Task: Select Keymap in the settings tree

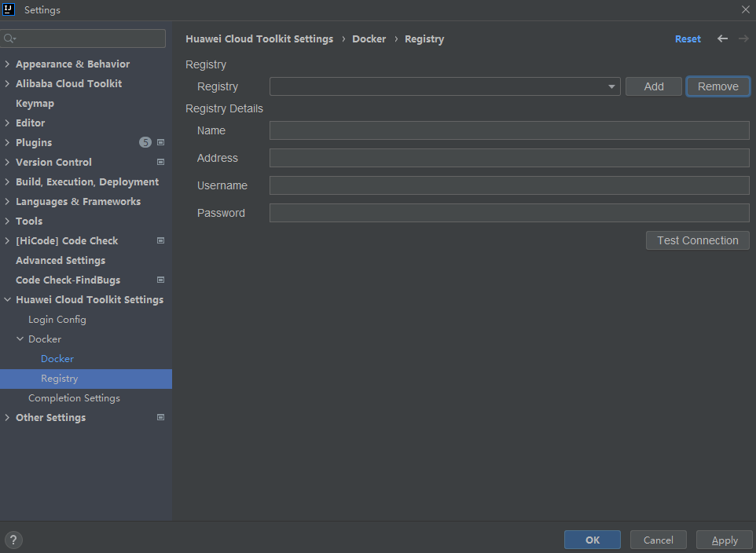Action: 35,103
